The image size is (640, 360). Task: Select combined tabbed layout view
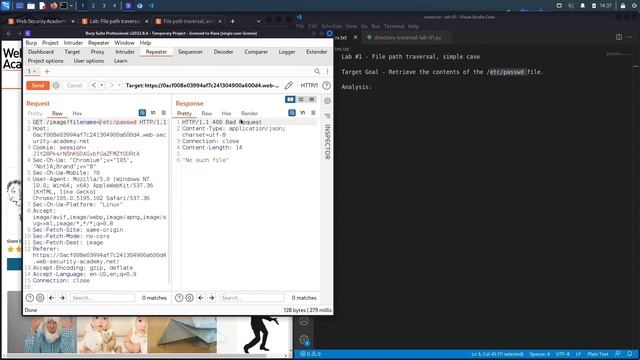point(311,99)
